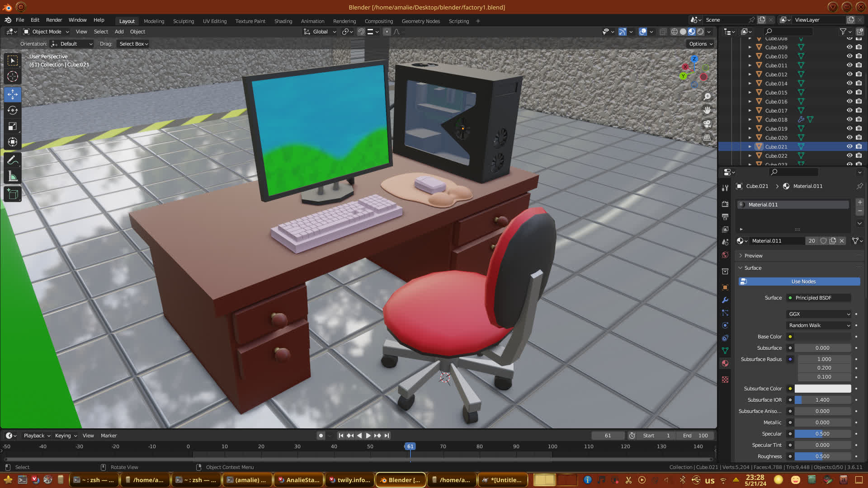This screenshot has height=488, width=868.
Task: Open the Object Mode dropdown
Action: tap(46, 32)
